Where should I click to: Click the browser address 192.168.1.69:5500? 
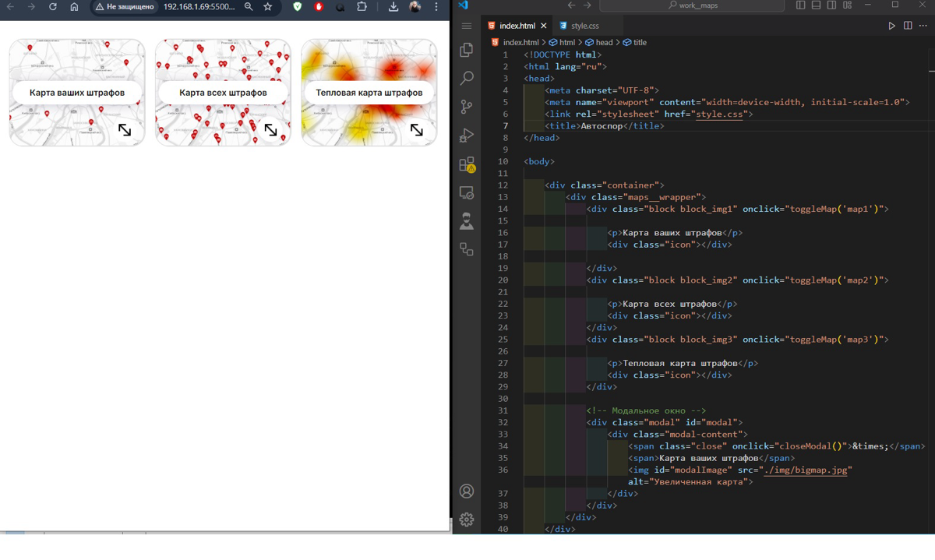(199, 7)
